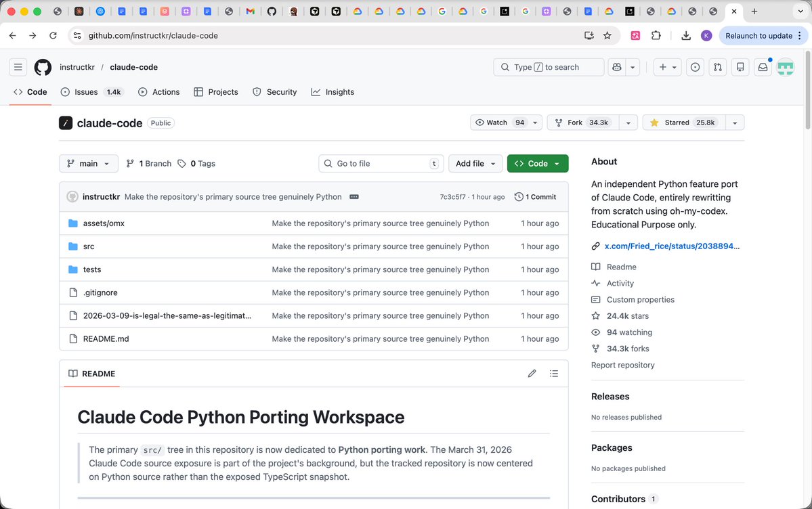Image resolution: width=812 pixels, height=509 pixels.
Task: Open site information icon in address bar
Action: [x=77, y=36]
